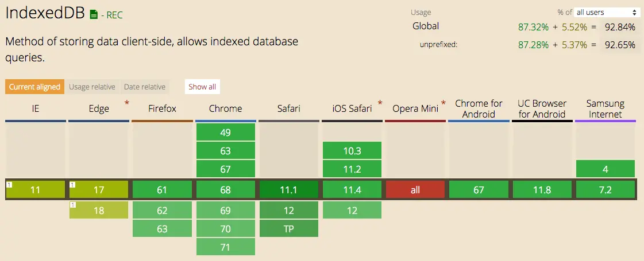Viewport: 644px width, 261px height.
Task: Click the Opera Mini all cell
Action: (415, 190)
